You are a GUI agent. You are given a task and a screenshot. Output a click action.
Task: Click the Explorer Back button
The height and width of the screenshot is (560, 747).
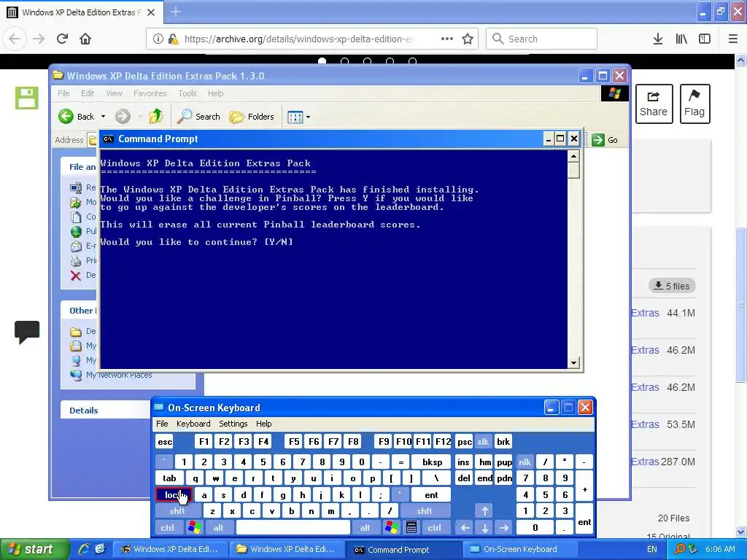pyautogui.click(x=77, y=116)
